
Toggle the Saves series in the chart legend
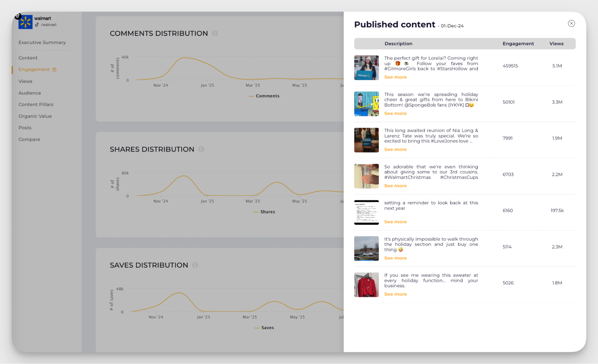coord(264,328)
